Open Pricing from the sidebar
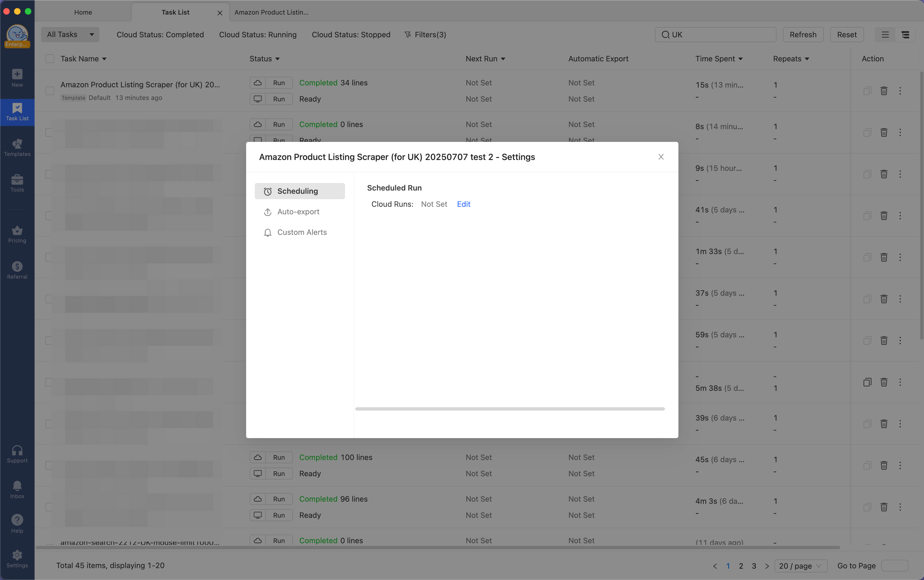The height and width of the screenshot is (580, 924). click(17, 234)
